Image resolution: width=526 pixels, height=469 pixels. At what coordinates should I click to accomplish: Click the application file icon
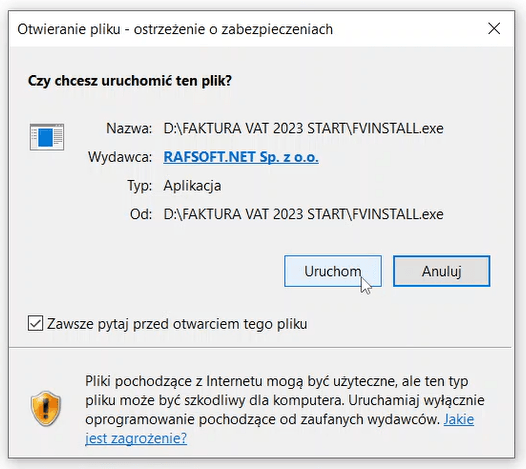point(47,137)
